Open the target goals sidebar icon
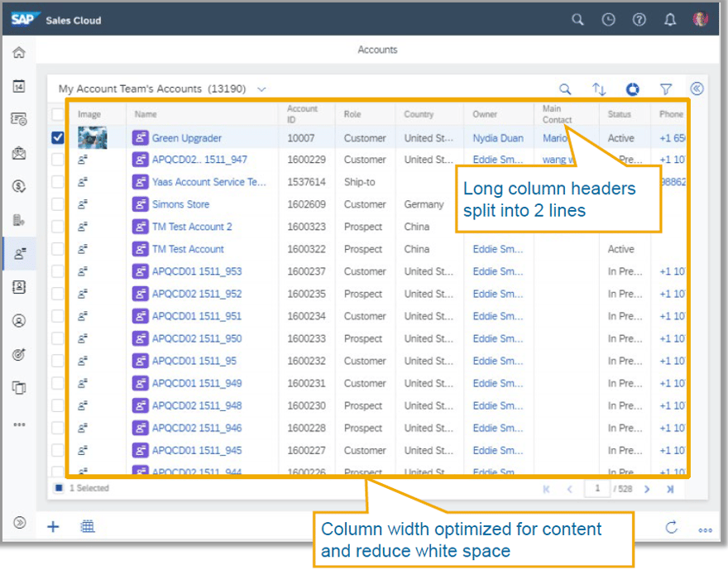This screenshot has height=570, width=728. point(19,355)
